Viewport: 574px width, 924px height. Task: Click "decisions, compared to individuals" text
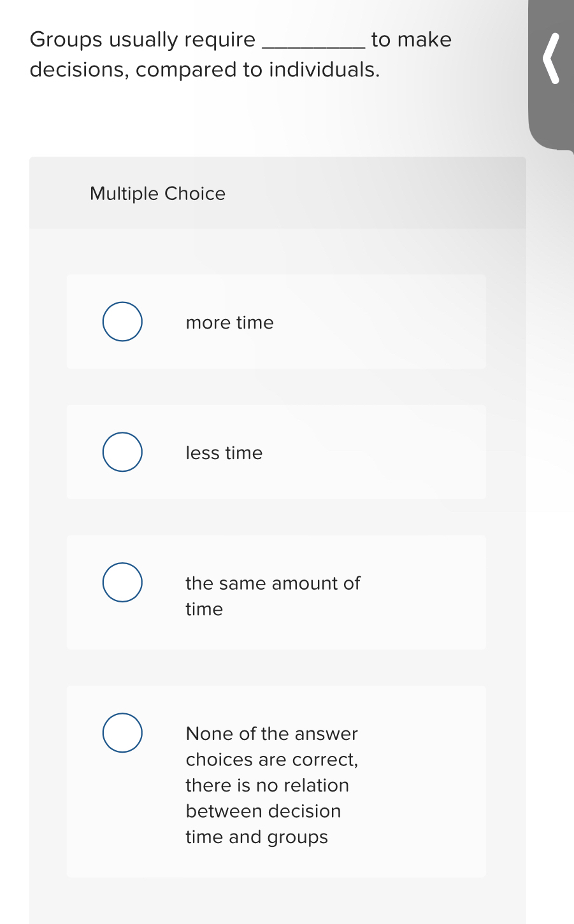204,69
